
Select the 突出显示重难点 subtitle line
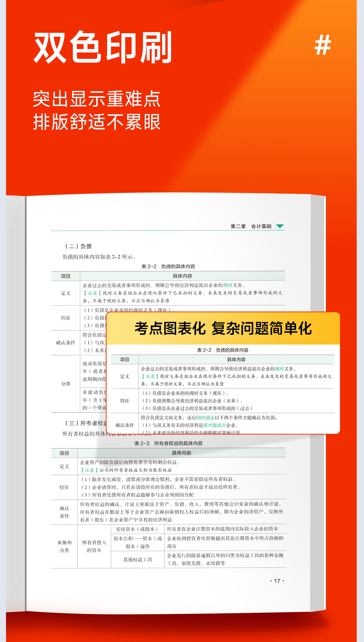pos(97,99)
